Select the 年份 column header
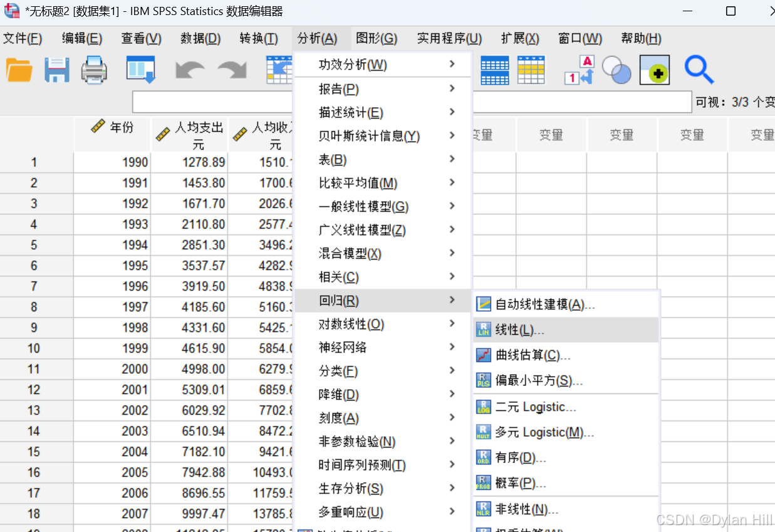This screenshot has width=775, height=532. click(112, 134)
